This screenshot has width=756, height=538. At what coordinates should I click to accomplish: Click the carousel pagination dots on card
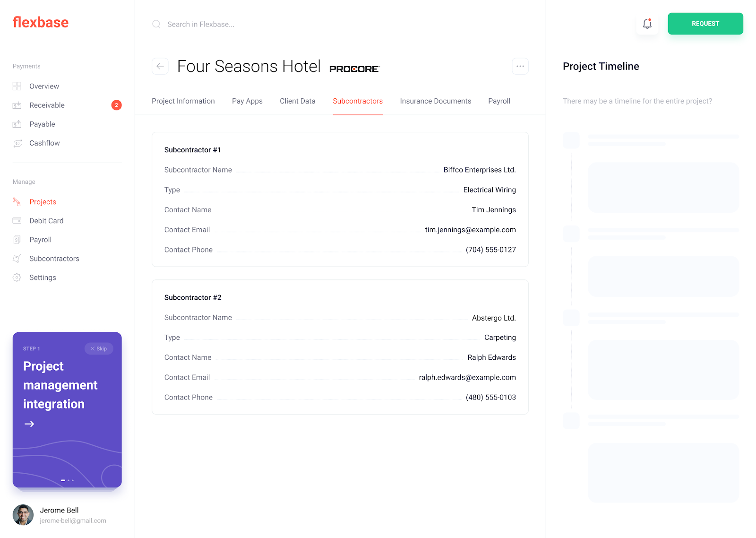[67, 480]
